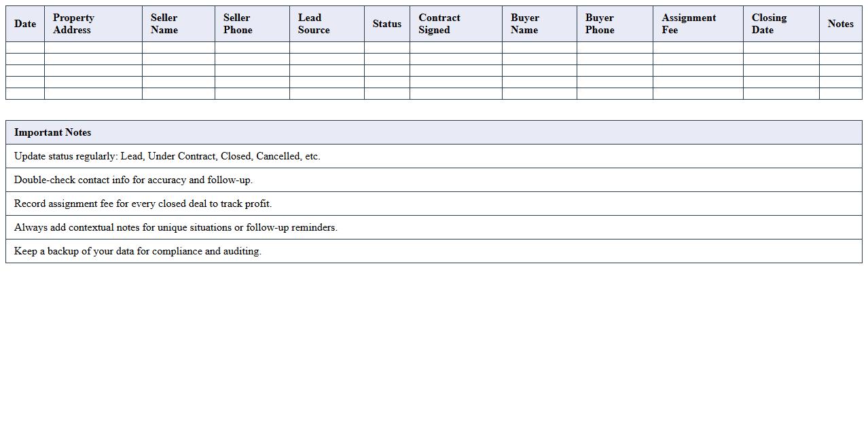Click the Lead Source column header

point(326,23)
